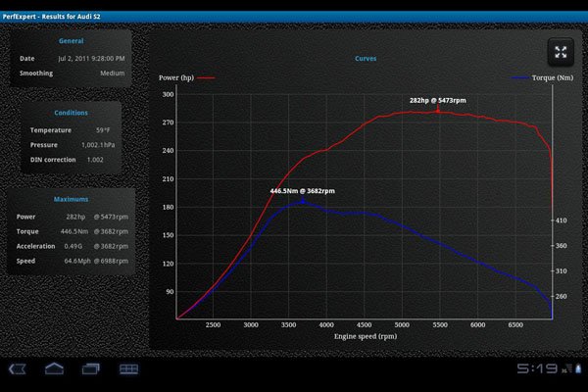Click the Speed value '64.6Mph'
The image size is (588, 392).
point(77,261)
